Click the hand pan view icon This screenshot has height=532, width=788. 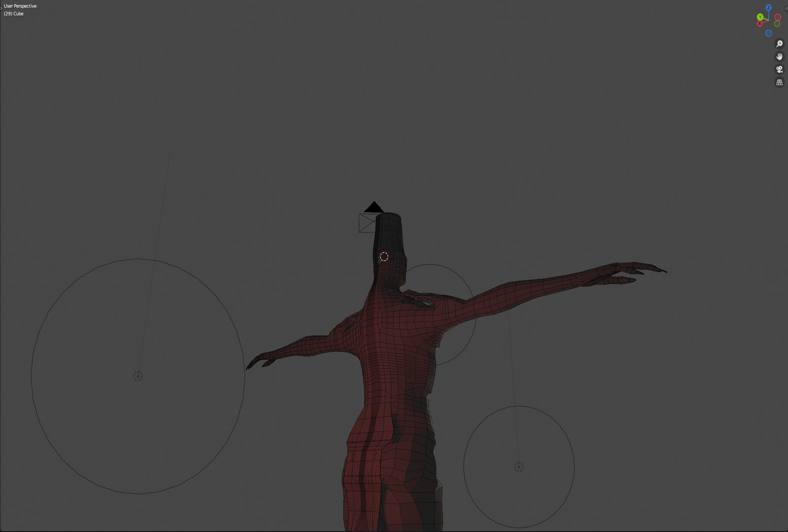point(779,57)
